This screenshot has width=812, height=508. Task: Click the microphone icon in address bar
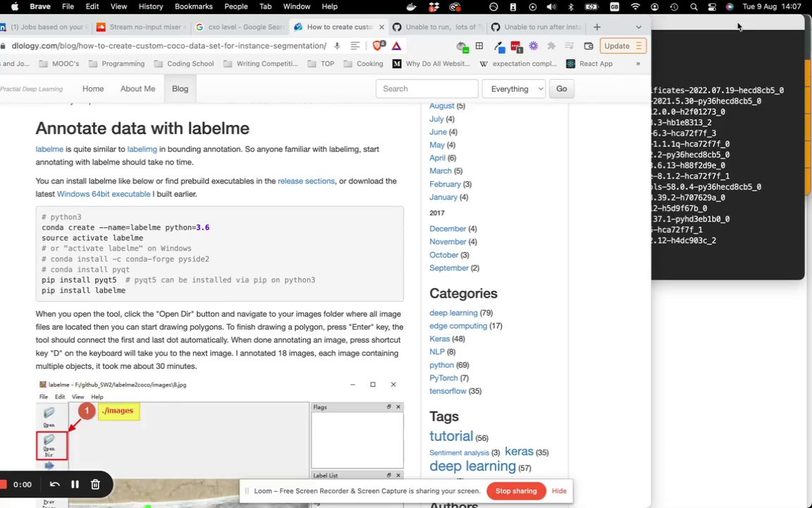(337, 46)
